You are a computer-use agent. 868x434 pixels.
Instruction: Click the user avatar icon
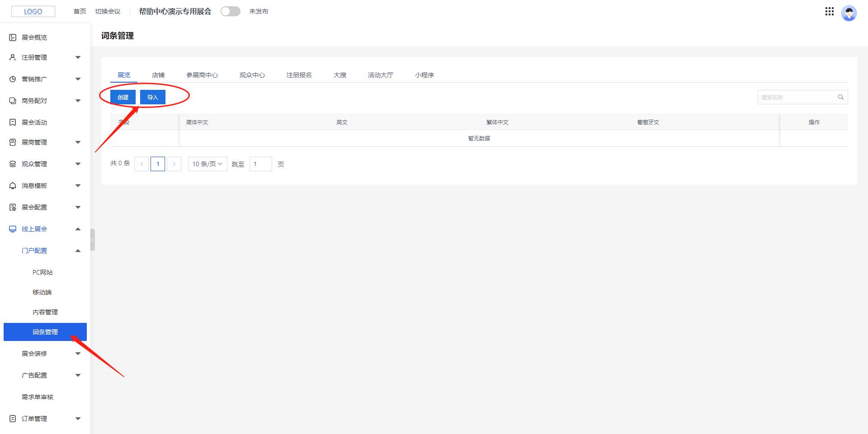pyautogui.click(x=849, y=13)
